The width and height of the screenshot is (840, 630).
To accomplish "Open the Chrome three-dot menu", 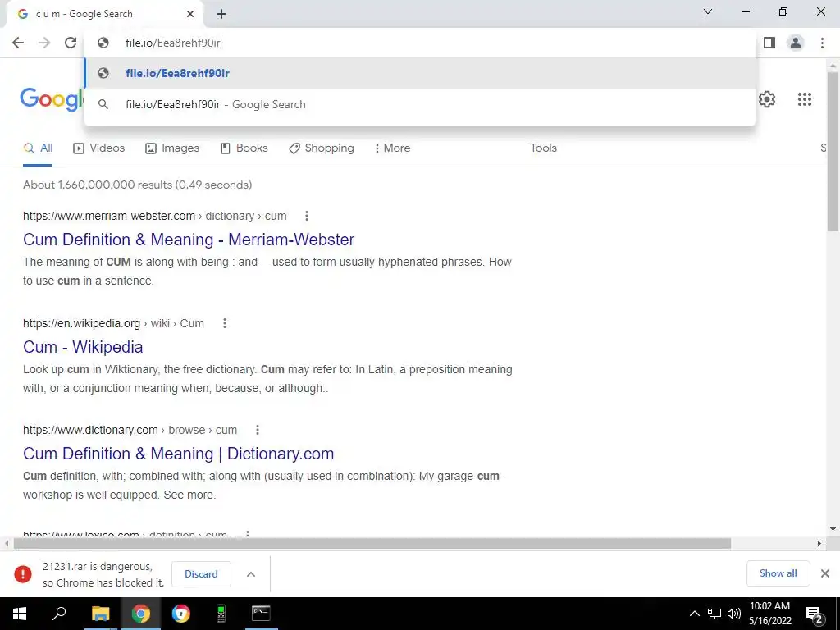I will coord(822,43).
